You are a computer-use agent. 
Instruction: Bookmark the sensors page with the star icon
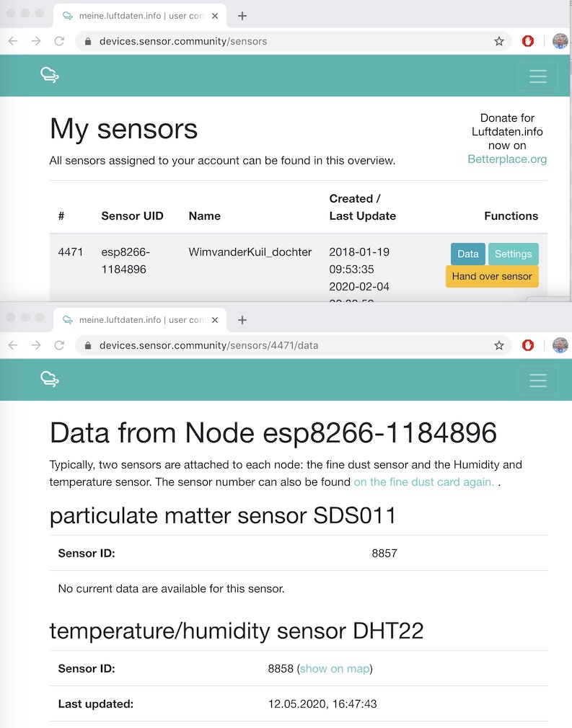click(x=499, y=41)
